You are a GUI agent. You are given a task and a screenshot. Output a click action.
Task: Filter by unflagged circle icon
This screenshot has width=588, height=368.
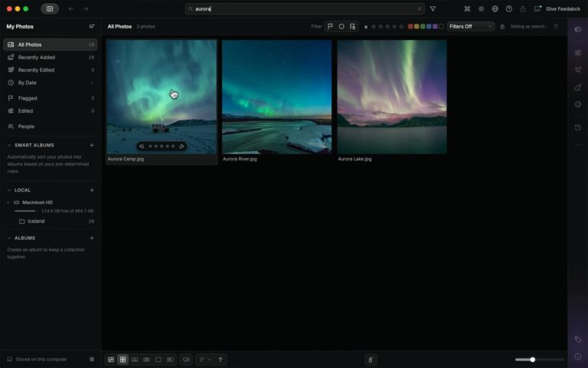coord(341,26)
